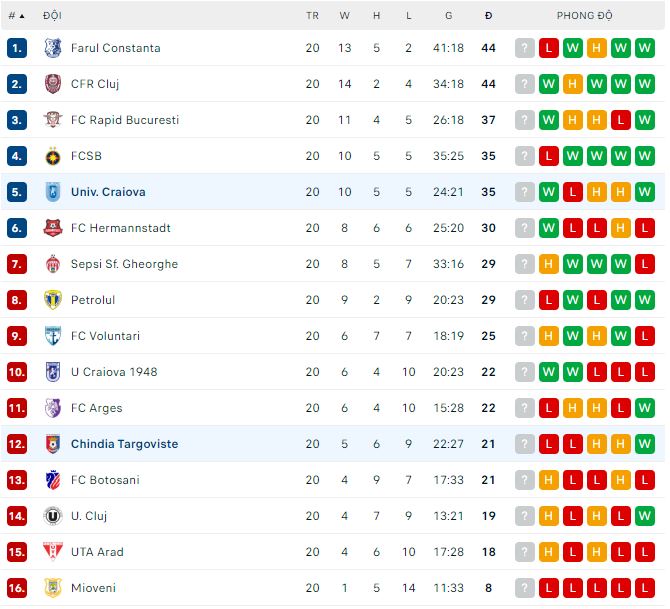The width and height of the screenshot is (670, 609).
Task: Sort table by Đ points column
Action: click(488, 16)
